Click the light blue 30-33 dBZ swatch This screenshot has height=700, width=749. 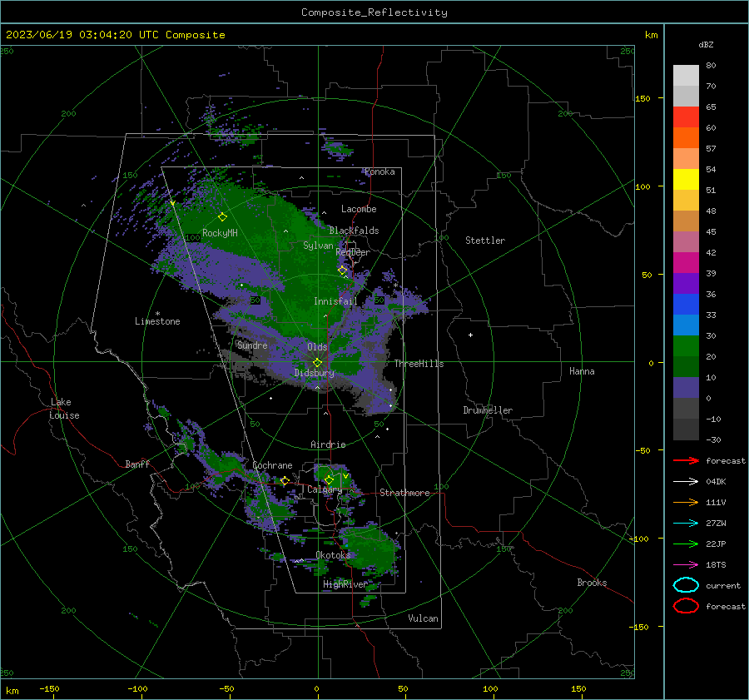click(x=686, y=325)
